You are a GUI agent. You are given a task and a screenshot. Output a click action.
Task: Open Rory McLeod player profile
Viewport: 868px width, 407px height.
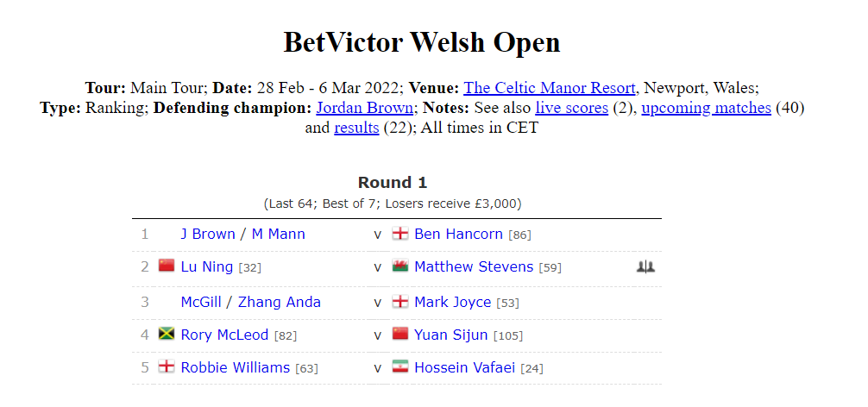[x=224, y=335]
